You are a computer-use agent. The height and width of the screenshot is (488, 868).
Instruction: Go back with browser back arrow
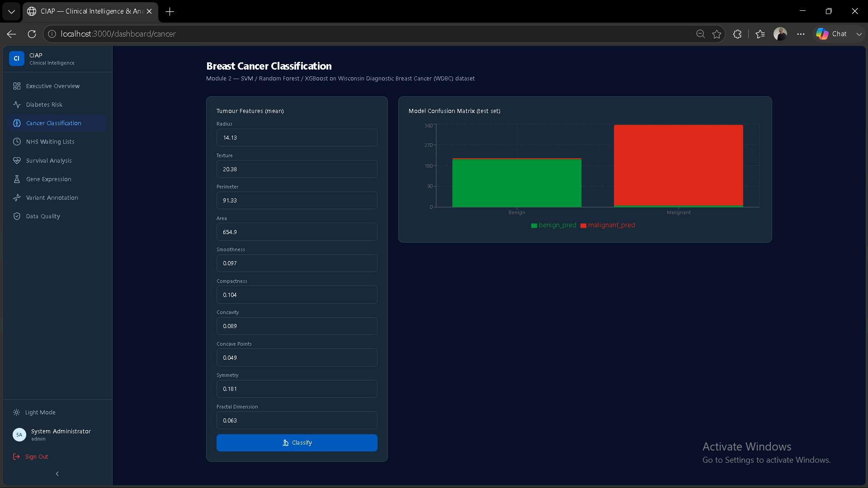tap(11, 34)
